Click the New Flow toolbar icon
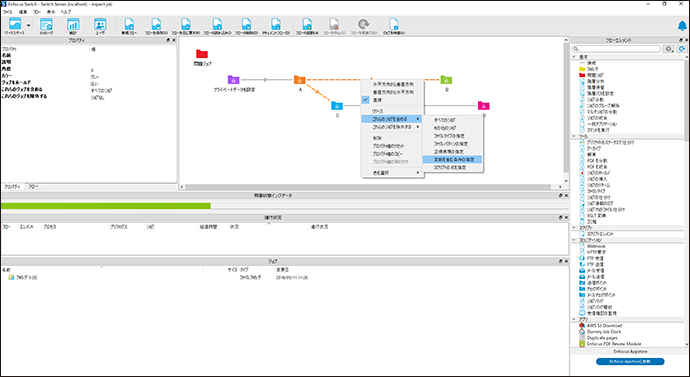The height and width of the screenshot is (377, 690). click(x=129, y=25)
